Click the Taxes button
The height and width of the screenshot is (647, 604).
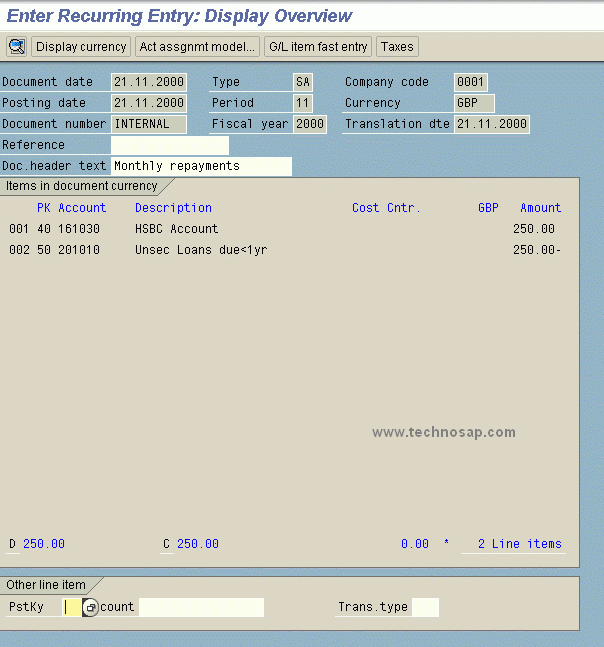coord(397,47)
